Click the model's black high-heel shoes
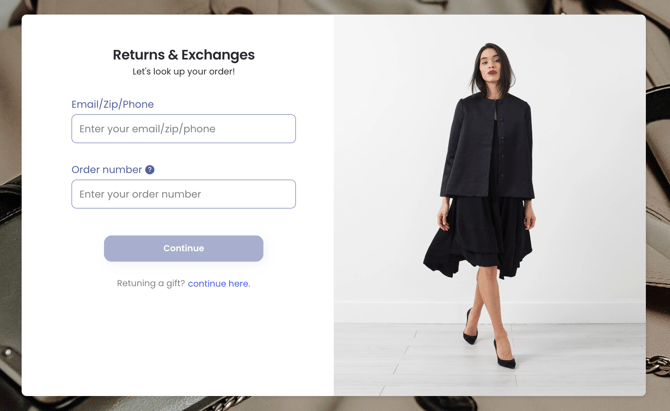Image resolution: width=670 pixels, height=411 pixels. point(505,356)
